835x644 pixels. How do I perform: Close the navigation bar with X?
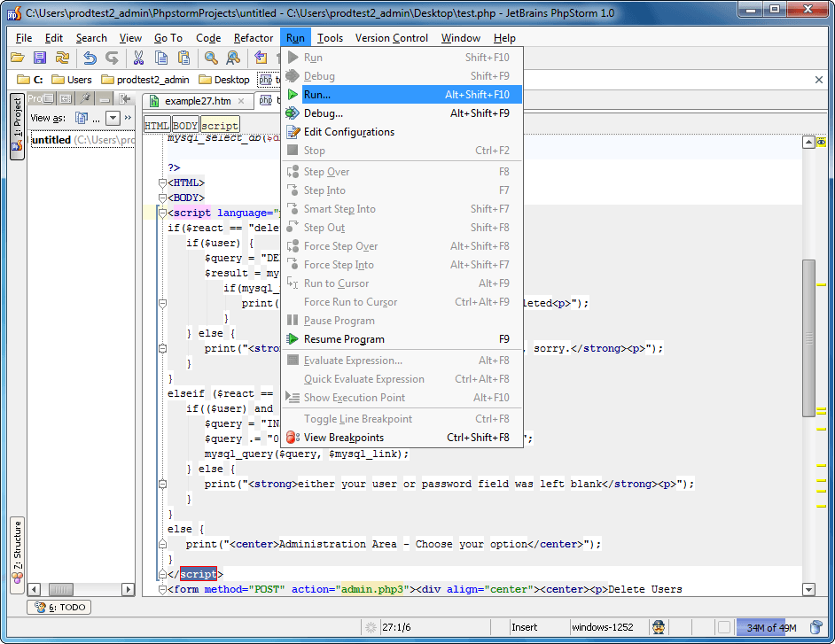point(819,80)
